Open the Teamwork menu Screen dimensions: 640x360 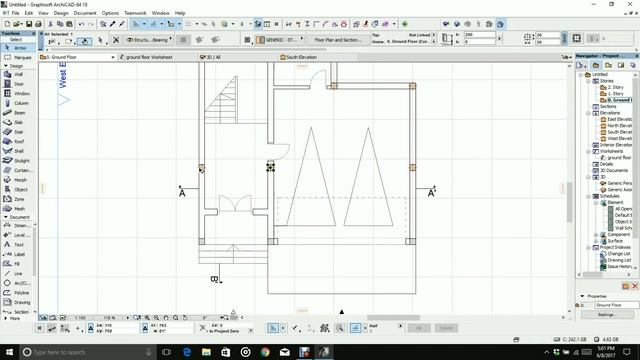click(135, 13)
